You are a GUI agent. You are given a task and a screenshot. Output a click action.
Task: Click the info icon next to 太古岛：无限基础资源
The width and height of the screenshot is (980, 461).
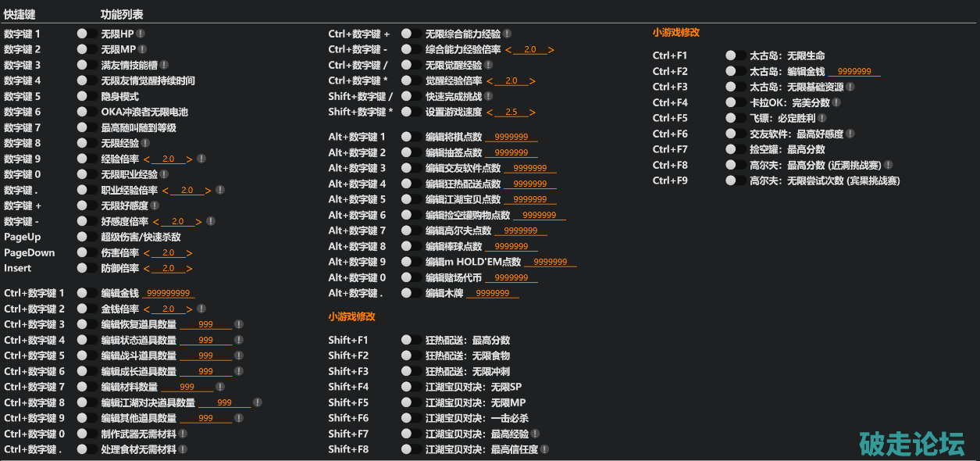click(x=850, y=87)
